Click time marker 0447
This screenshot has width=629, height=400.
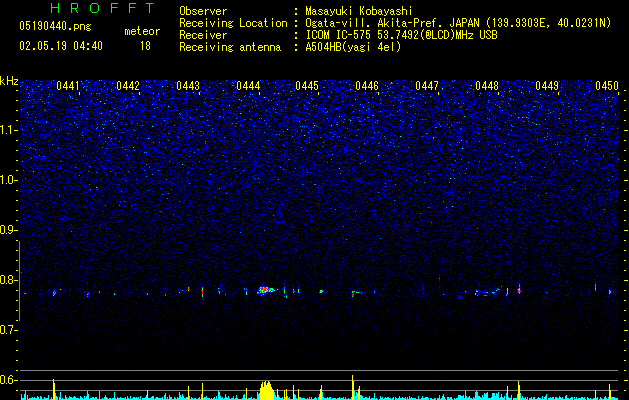pyautogui.click(x=427, y=86)
